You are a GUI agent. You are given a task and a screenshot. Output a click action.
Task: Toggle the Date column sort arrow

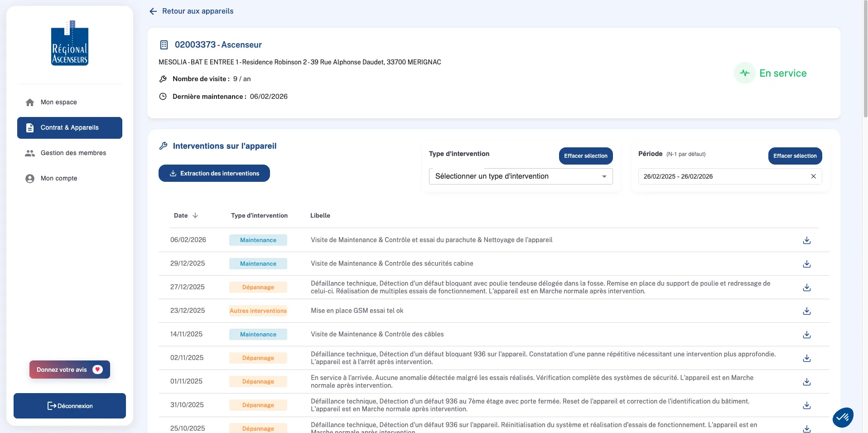pyautogui.click(x=195, y=215)
